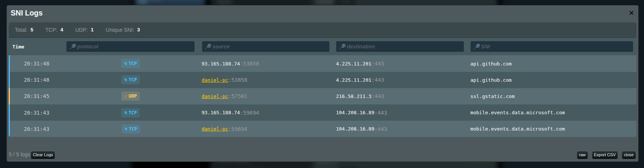The height and width of the screenshot is (168, 644).
Task: Switch to raw view
Action: tap(582, 155)
